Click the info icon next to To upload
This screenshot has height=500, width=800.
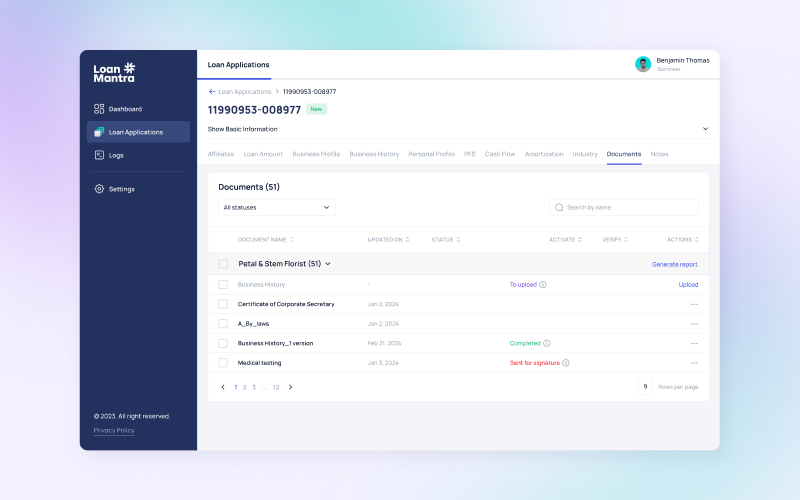point(543,285)
